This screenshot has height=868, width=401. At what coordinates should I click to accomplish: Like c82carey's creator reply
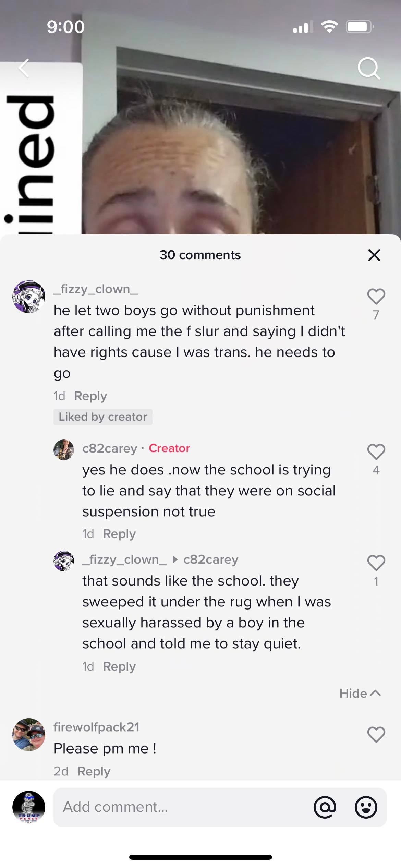376,452
